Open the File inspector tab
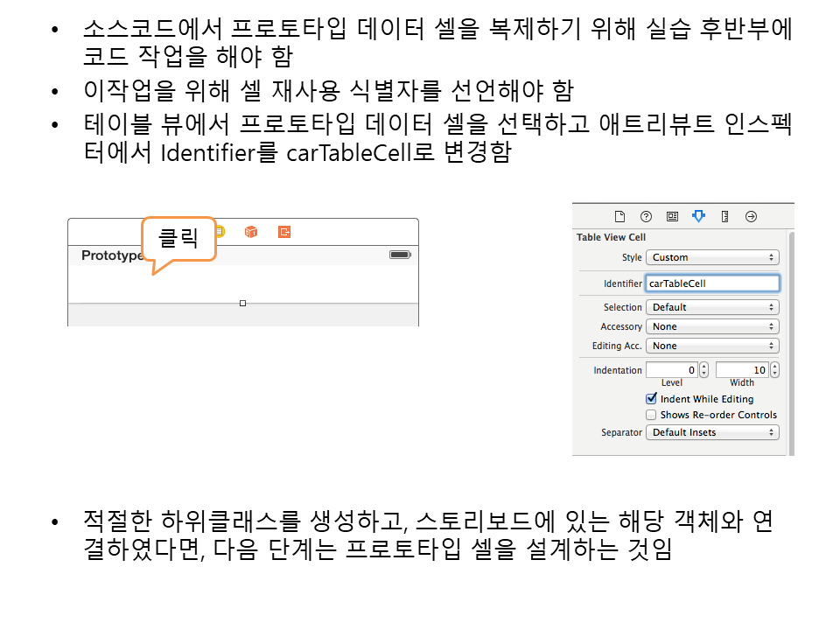Image resolution: width=840 pixels, height=630 pixels. coord(619,217)
